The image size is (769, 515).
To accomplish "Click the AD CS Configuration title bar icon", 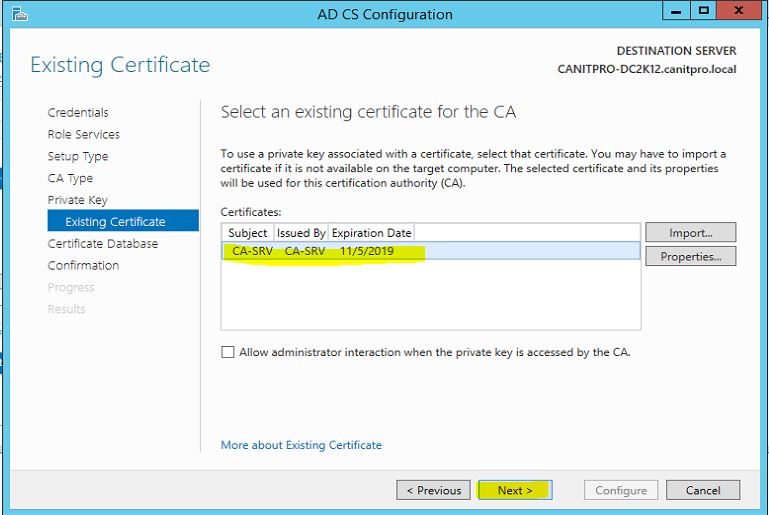I will click(x=19, y=14).
